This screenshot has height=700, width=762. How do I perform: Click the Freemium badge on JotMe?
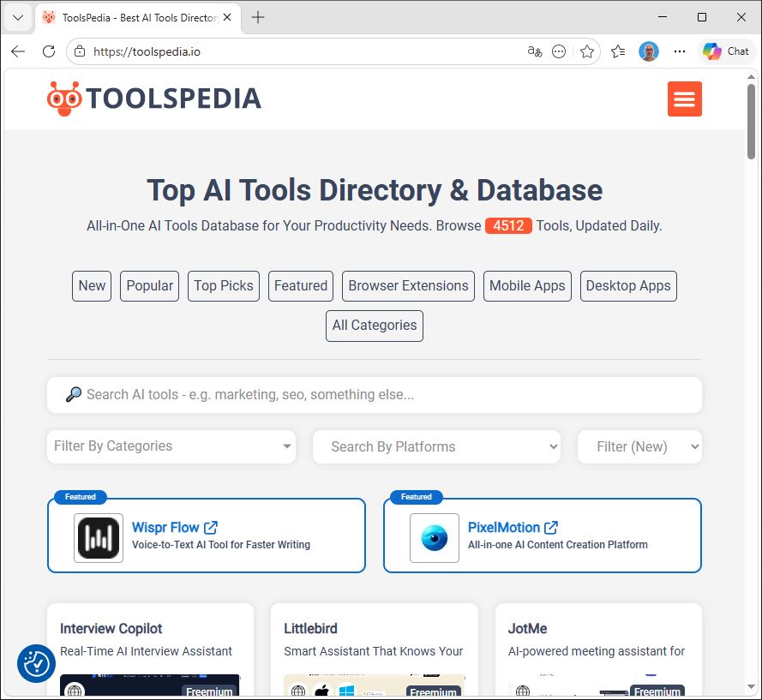point(657,691)
